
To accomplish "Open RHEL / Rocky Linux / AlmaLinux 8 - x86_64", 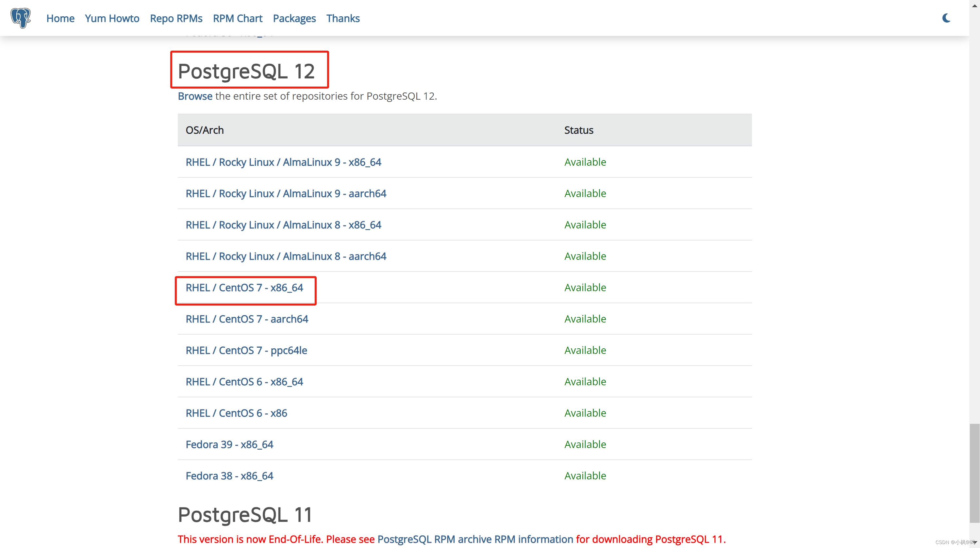I will point(283,224).
